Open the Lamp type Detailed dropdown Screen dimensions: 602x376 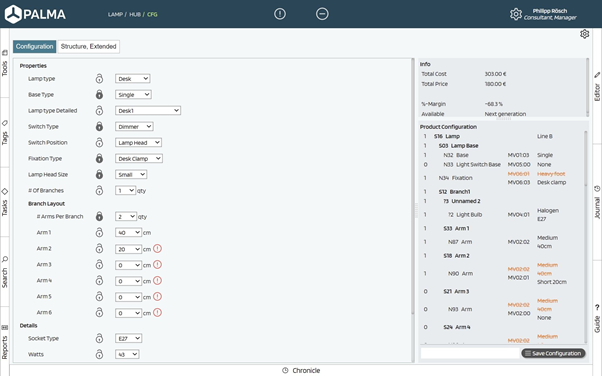point(148,111)
